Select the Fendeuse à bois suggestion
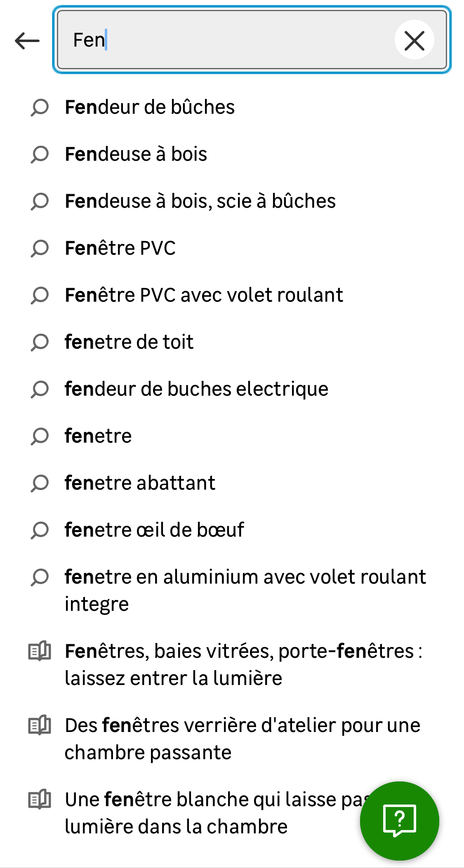The width and height of the screenshot is (464, 868). [136, 154]
